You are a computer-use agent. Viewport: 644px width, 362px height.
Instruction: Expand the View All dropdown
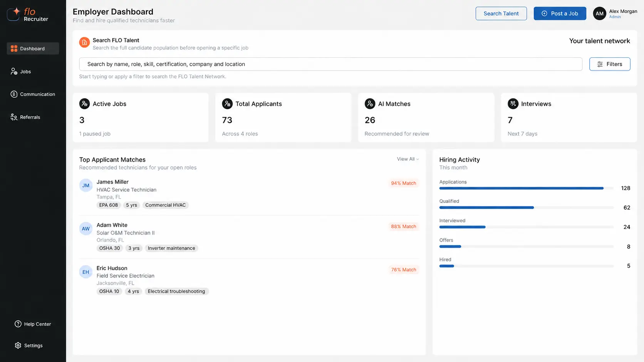(408, 159)
